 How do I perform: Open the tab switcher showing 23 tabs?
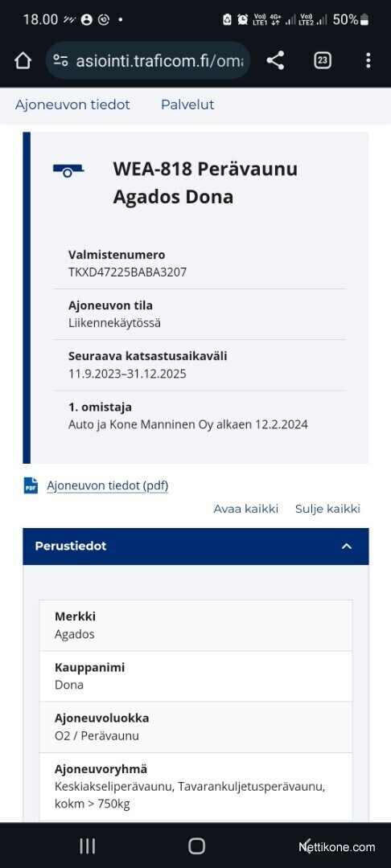pos(323,60)
